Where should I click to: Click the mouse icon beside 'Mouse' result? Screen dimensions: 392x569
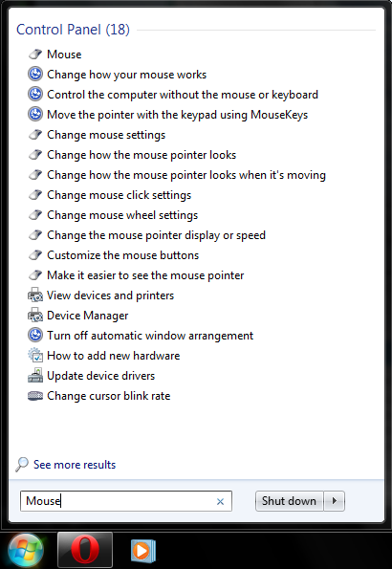coord(35,55)
